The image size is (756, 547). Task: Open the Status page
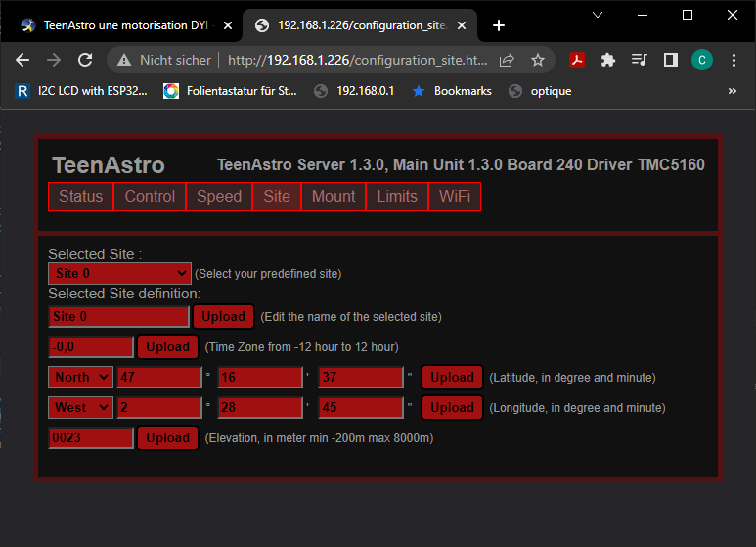coord(80,197)
